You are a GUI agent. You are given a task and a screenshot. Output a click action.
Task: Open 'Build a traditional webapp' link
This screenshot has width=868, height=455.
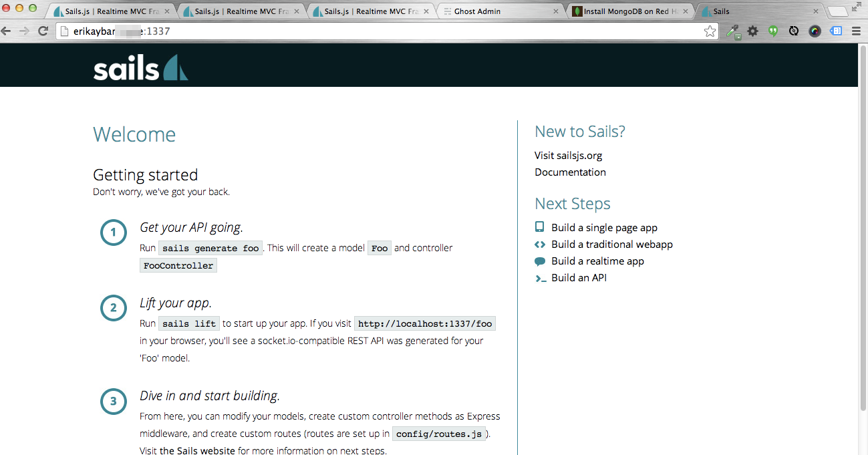[612, 244]
